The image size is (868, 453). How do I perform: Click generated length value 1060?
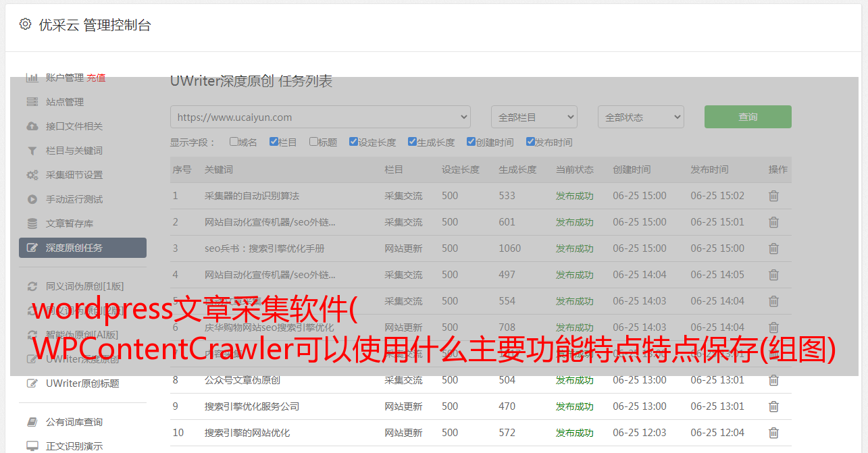click(510, 248)
